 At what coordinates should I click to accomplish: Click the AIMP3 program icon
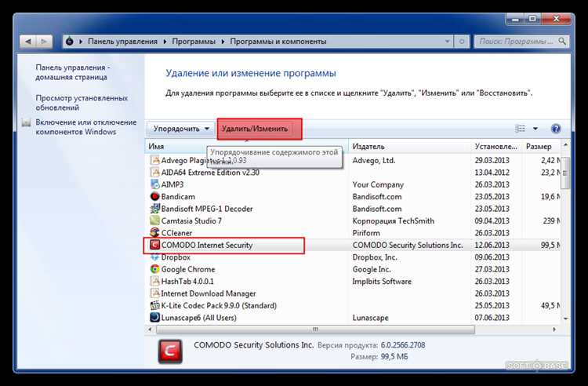154,184
